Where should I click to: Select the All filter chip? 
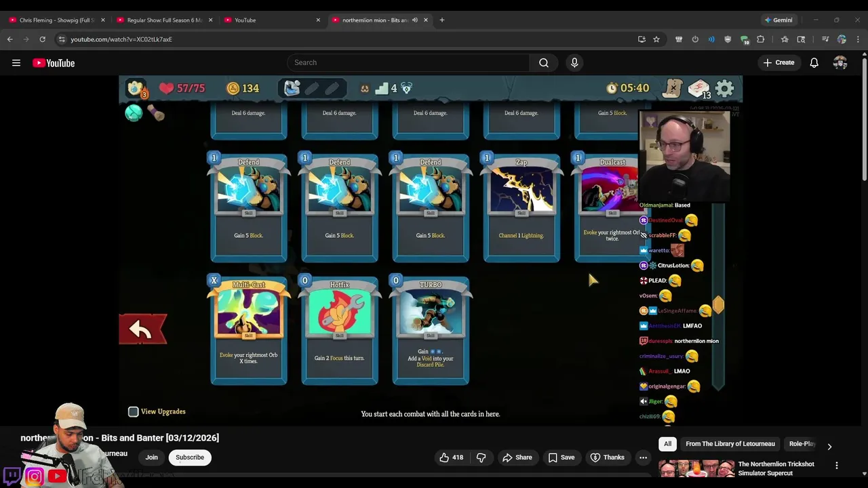pyautogui.click(x=667, y=444)
